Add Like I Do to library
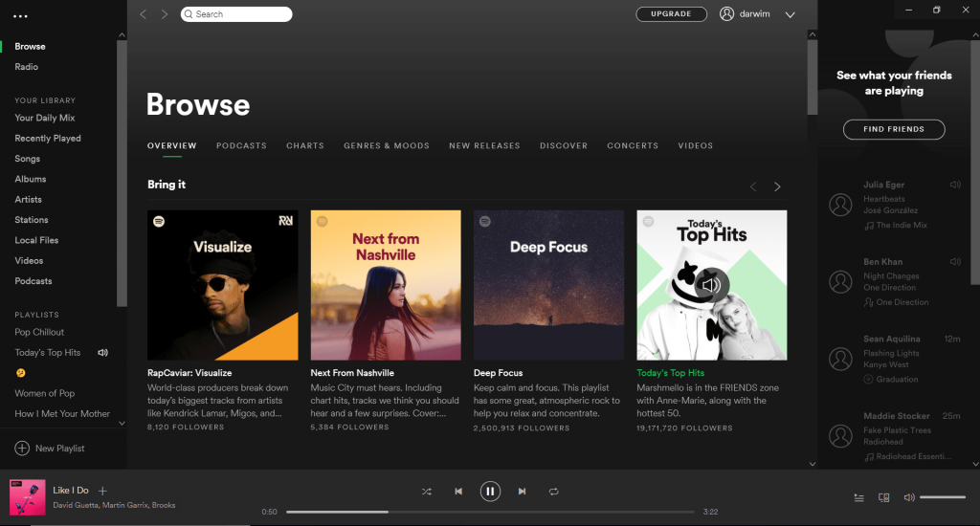Viewport: 980px width, 526px height. click(x=102, y=491)
